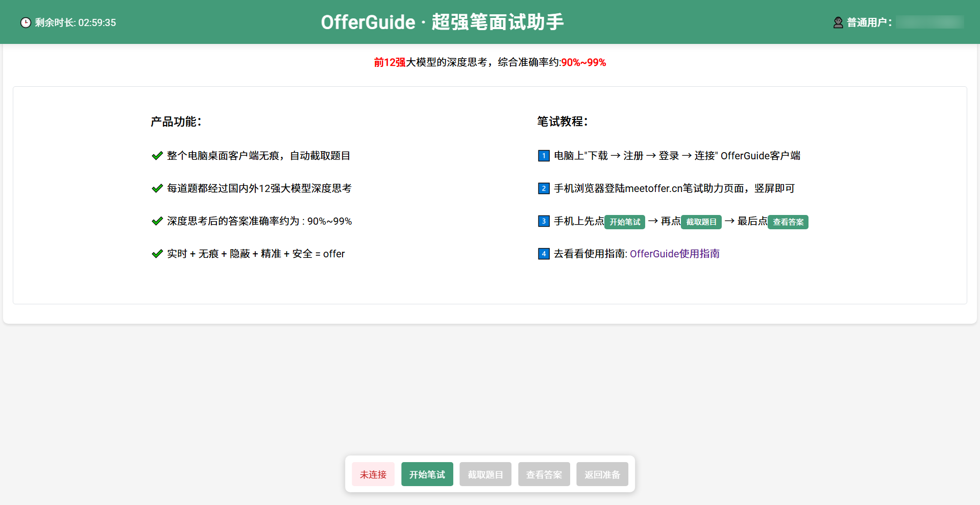Click the bottom 查看答案 button

coord(544,474)
